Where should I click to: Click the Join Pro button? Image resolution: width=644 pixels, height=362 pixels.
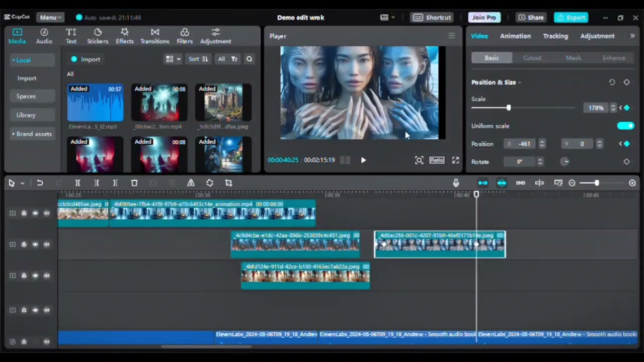pyautogui.click(x=484, y=17)
